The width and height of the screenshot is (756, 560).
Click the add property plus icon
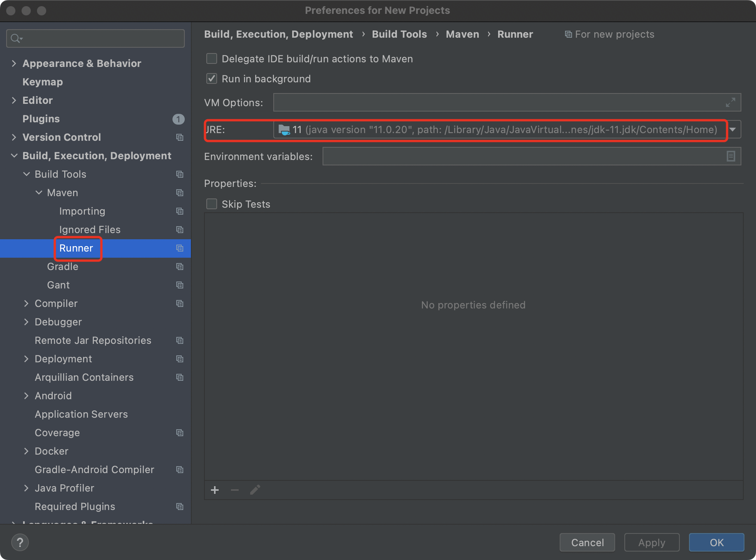[x=215, y=490]
